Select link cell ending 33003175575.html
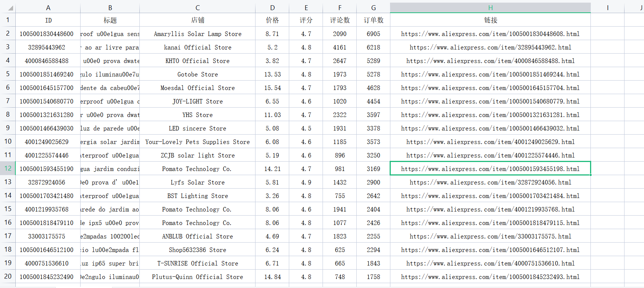This screenshot has width=644, height=288. tap(490, 236)
